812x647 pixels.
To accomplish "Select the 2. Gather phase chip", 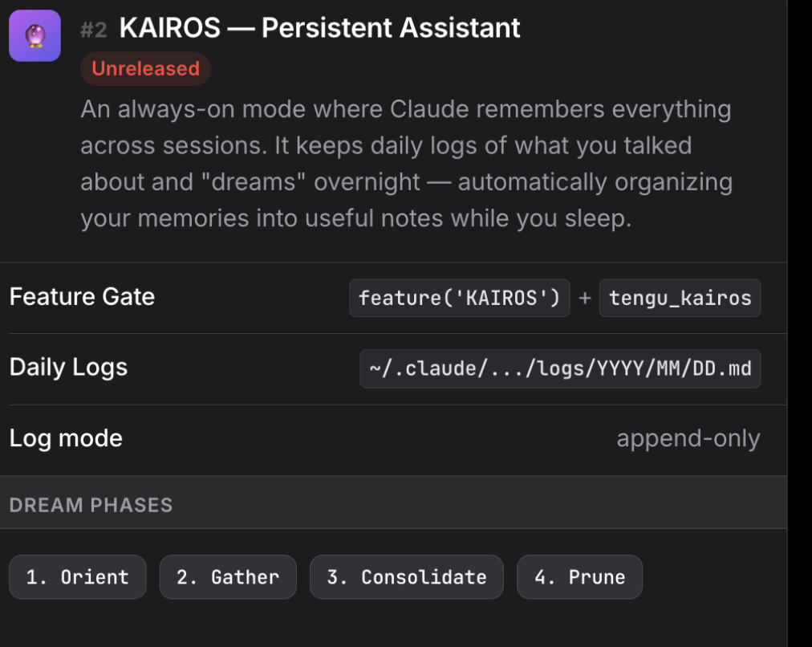I will [228, 577].
